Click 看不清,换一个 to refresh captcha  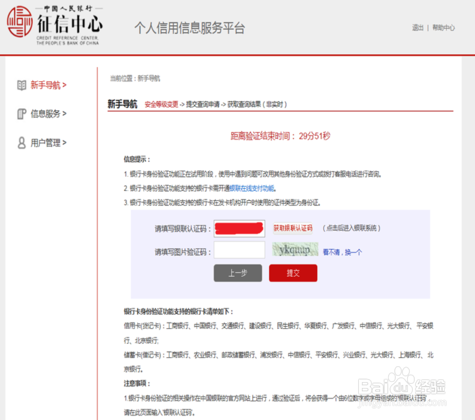[342, 252]
